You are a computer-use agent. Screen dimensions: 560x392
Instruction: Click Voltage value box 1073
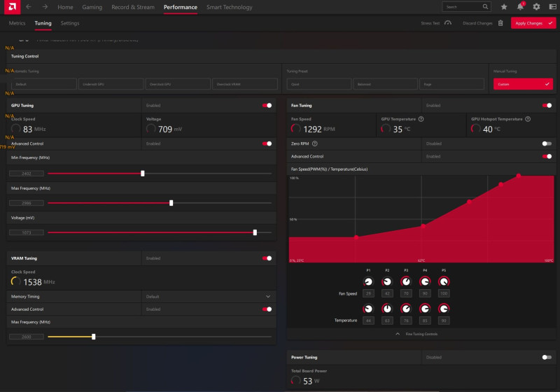click(27, 233)
